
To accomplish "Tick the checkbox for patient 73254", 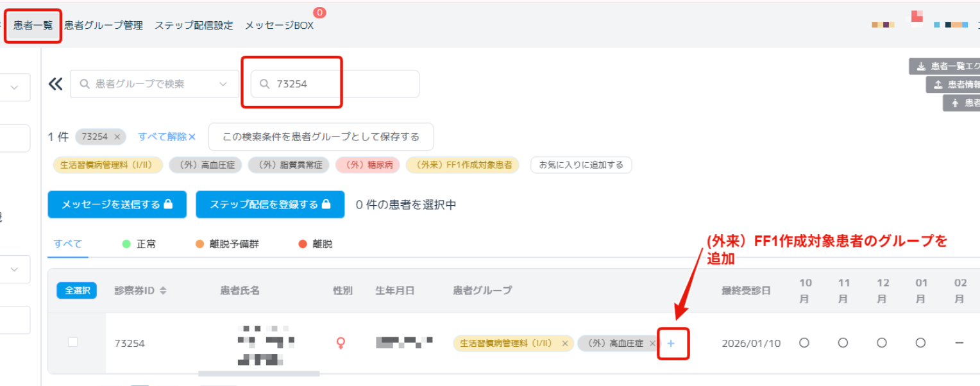I will point(72,342).
